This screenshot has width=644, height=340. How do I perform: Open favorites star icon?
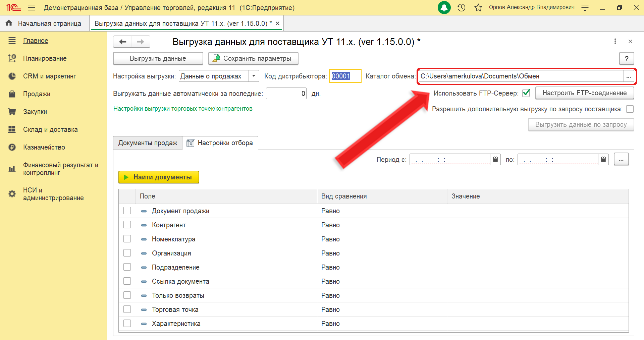478,7
